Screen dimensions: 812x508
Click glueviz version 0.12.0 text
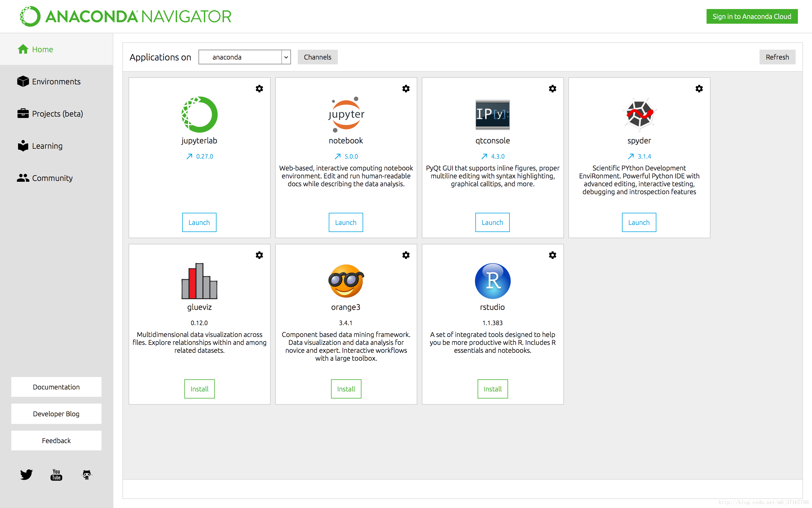click(199, 323)
